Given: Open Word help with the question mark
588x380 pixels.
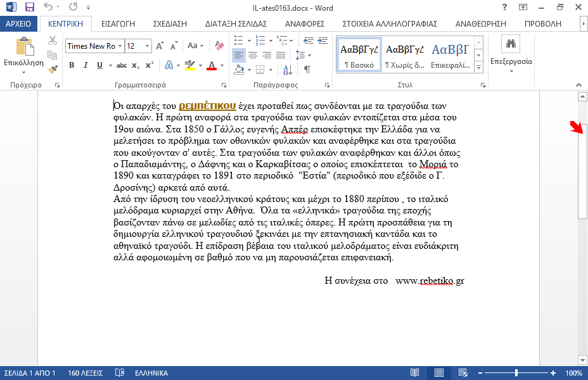Looking at the screenshot, I should 504,7.
